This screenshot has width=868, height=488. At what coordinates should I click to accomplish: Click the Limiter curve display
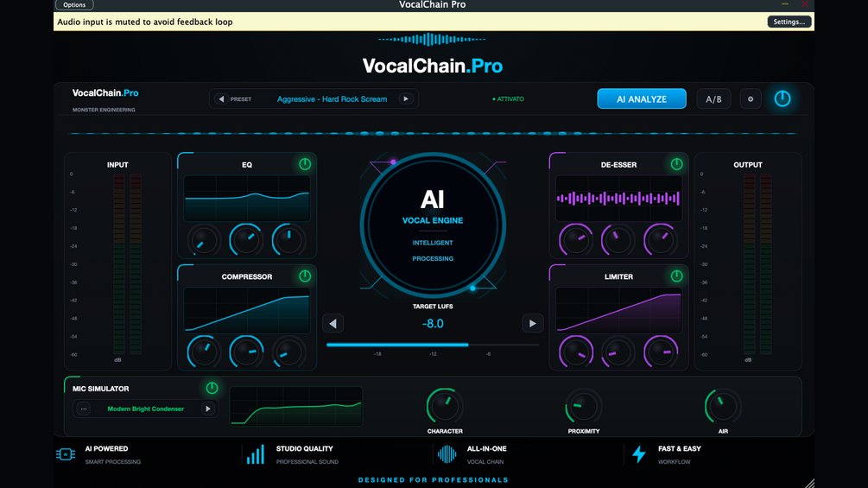point(619,310)
